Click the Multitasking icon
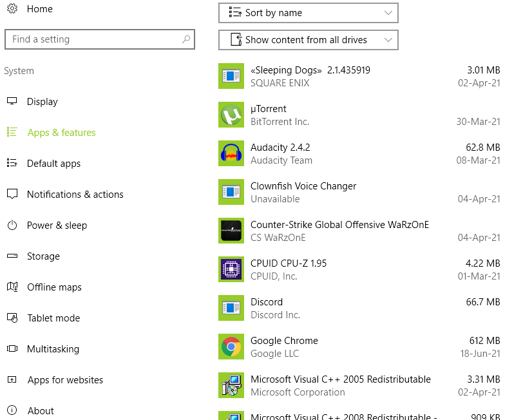532x420 pixels. 12,348
